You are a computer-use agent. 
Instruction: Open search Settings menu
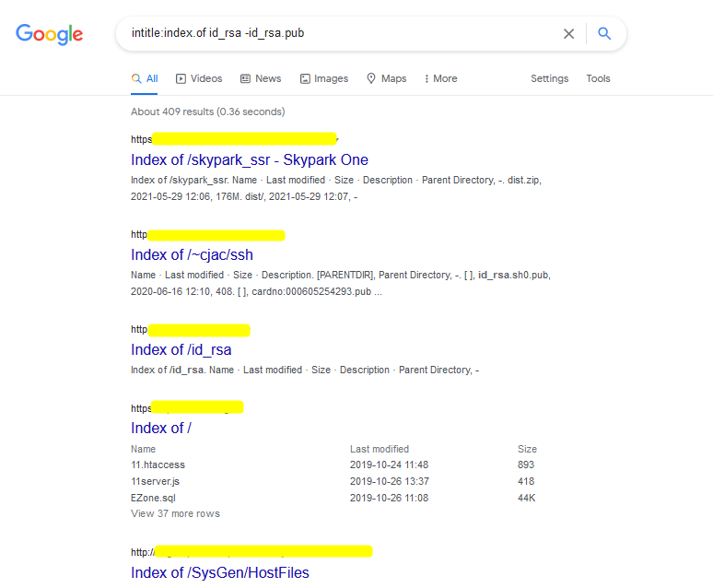(x=549, y=78)
